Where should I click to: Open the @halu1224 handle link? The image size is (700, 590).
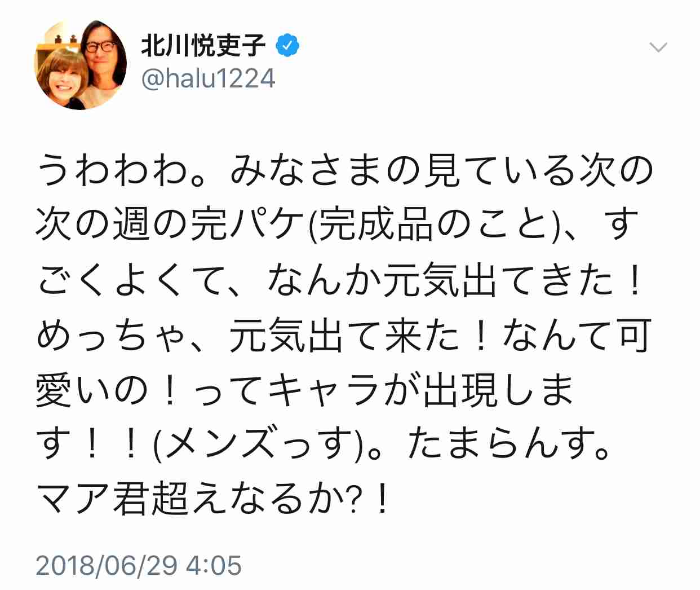[208, 78]
